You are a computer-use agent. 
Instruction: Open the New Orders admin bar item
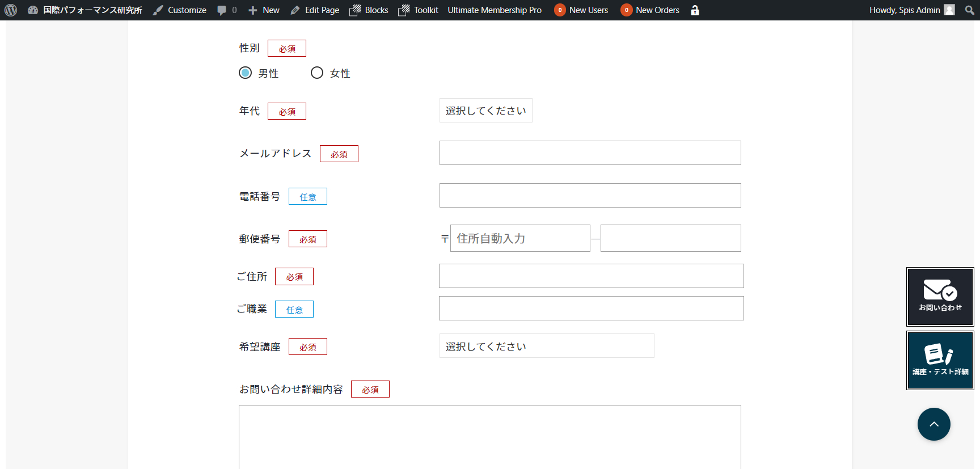650,10
